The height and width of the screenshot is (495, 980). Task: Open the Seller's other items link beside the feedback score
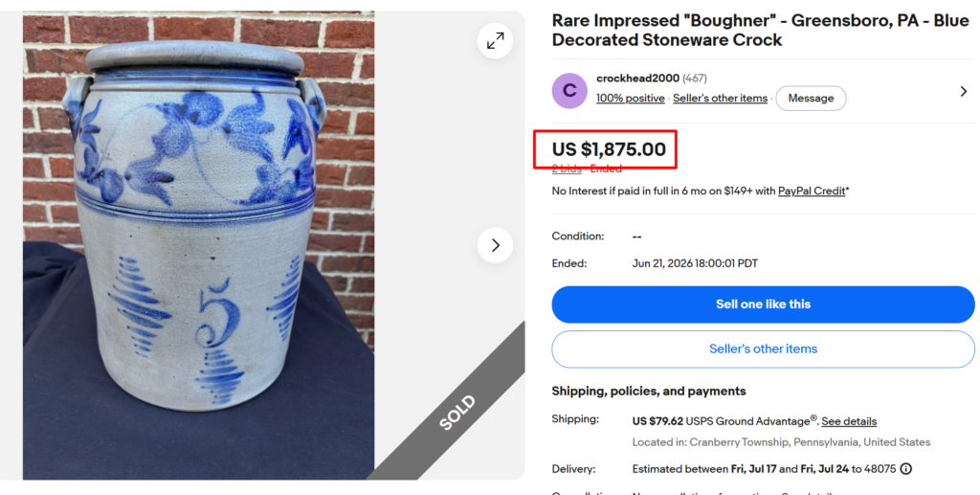[720, 98]
